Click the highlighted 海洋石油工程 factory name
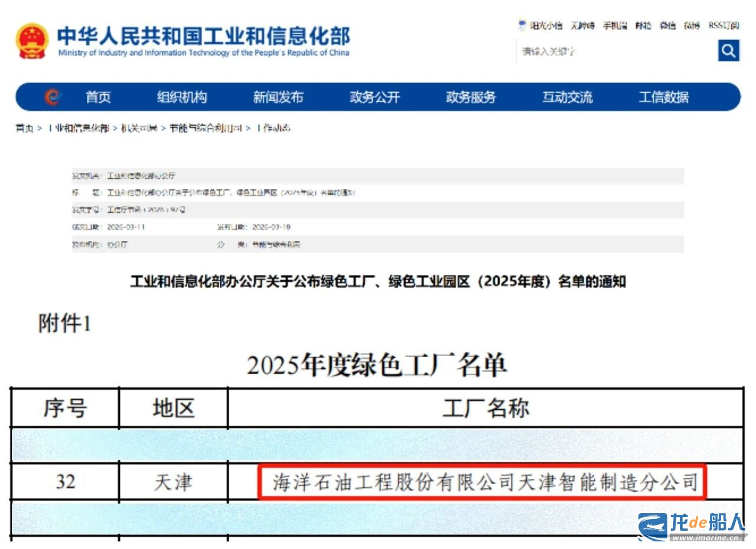The height and width of the screenshot is (549, 756). (x=483, y=482)
